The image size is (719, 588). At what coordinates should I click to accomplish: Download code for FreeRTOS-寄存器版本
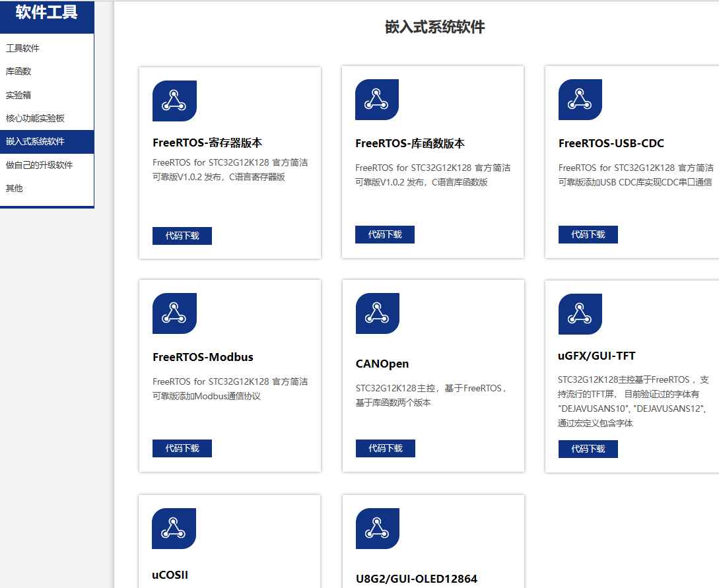(x=182, y=236)
